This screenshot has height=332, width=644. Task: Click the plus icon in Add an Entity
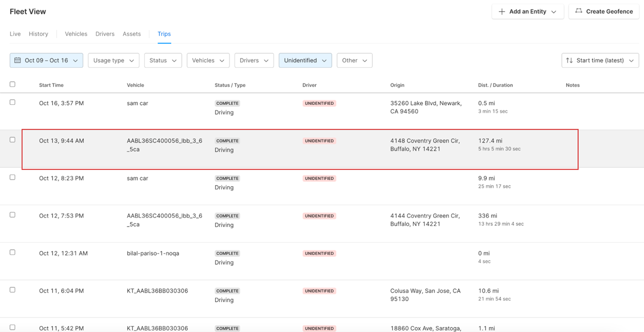tap(502, 12)
